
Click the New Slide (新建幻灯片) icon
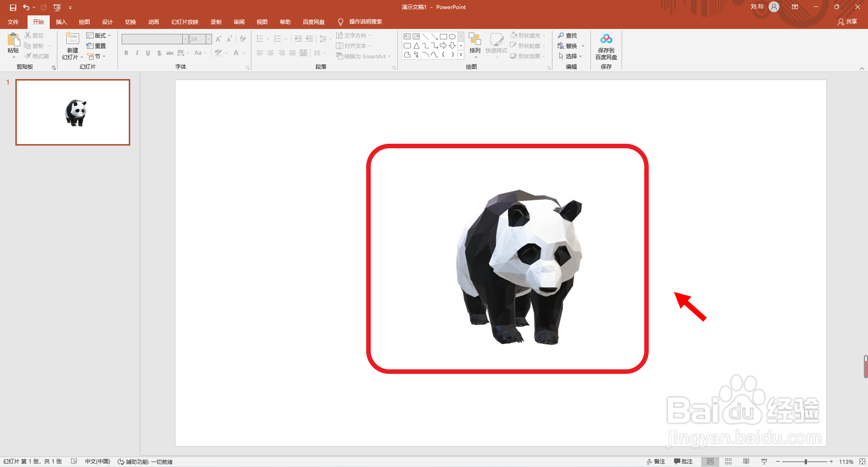[72, 39]
